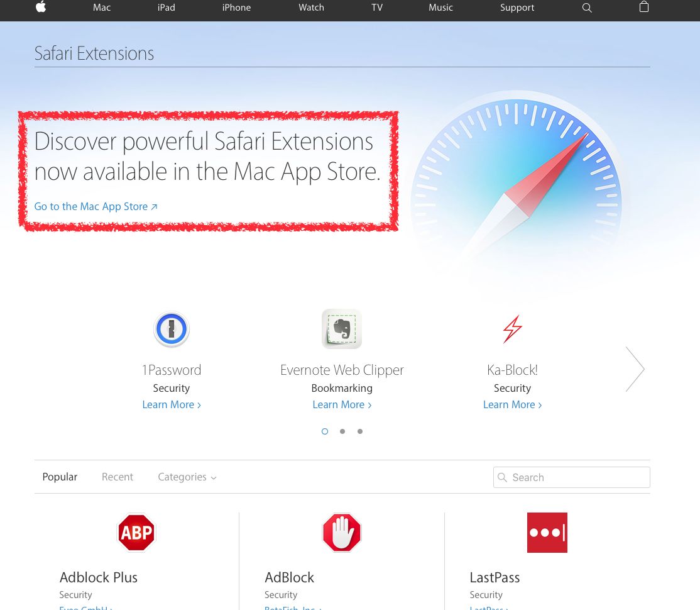Viewport: 700px width, 610px height.
Task: Click the AdBlock extension title
Action: pos(289,577)
